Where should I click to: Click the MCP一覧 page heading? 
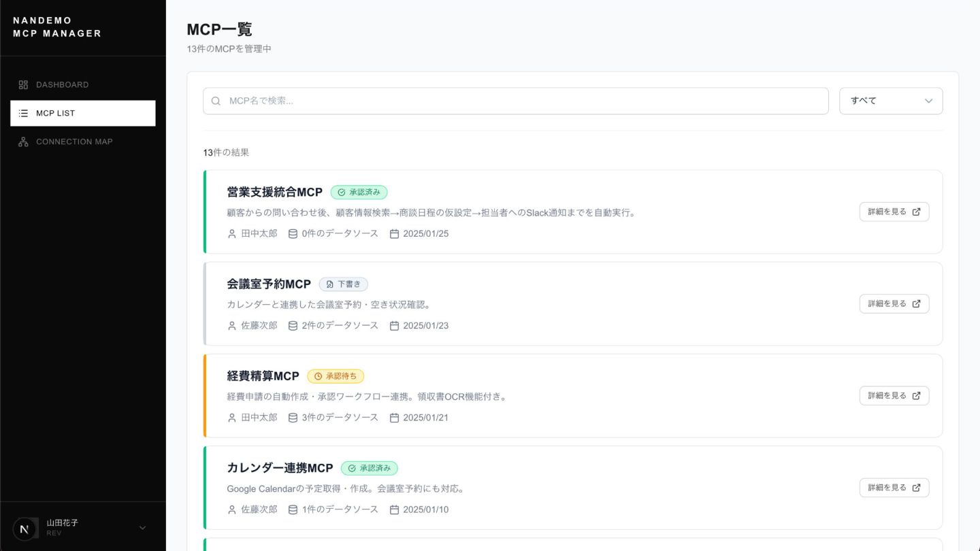point(219,29)
